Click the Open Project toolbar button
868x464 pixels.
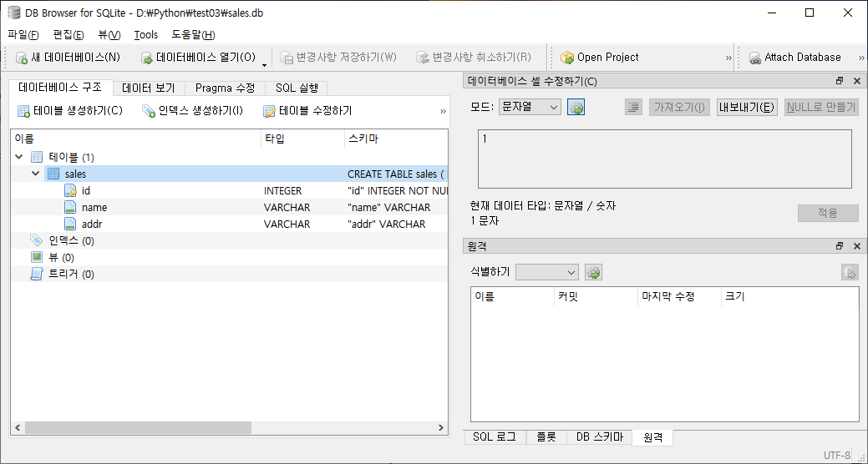coord(600,57)
